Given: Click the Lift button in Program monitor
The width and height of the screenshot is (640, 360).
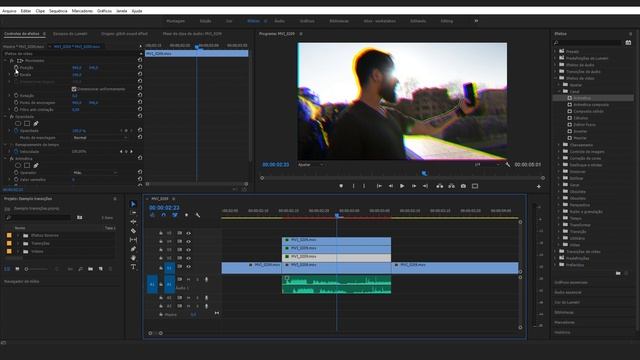Looking at the screenshot, I should point(440,186).
